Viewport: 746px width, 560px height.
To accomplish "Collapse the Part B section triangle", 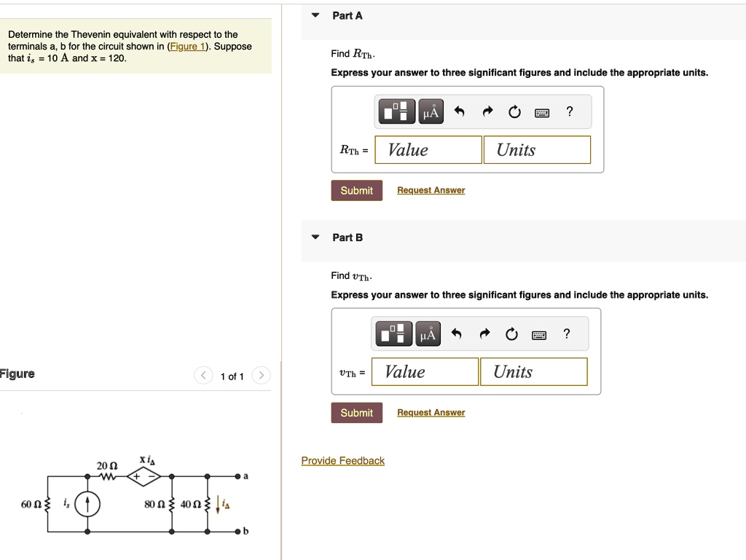I will tap(315, 237).
